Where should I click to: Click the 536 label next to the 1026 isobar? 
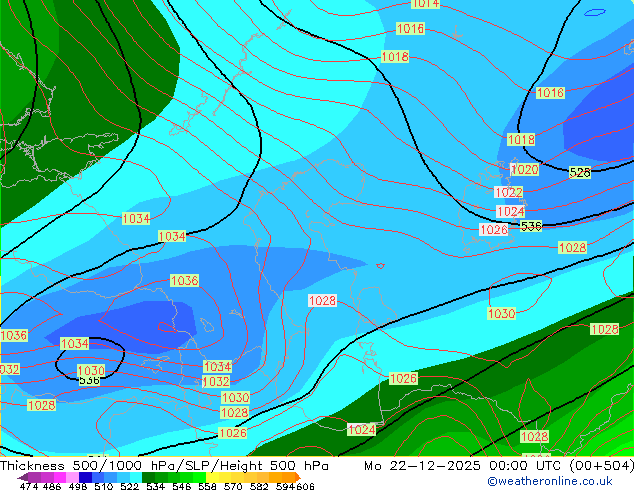click(x=531, y=226)
